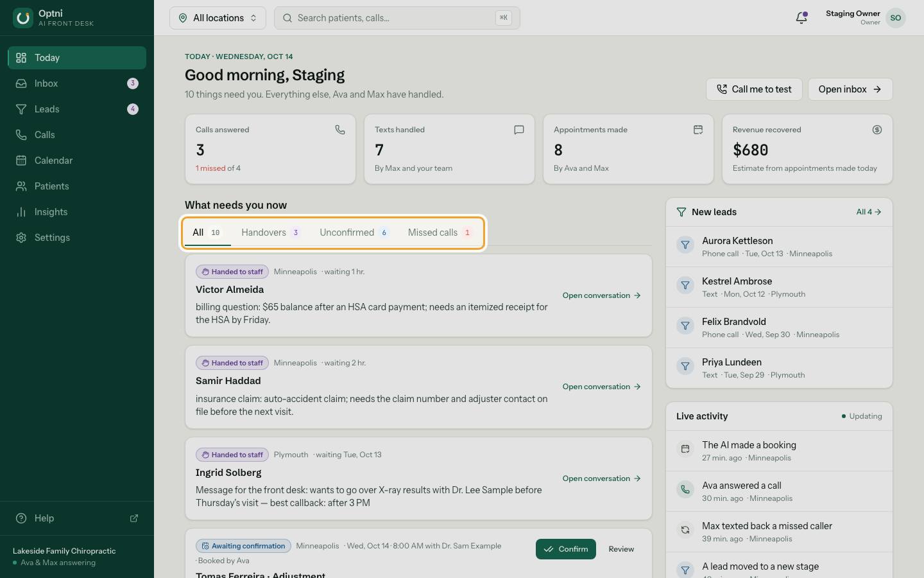Switch to the Unconfirmed tab
Image resolution: width=924 pixels, height=578 pixels.
354,232
